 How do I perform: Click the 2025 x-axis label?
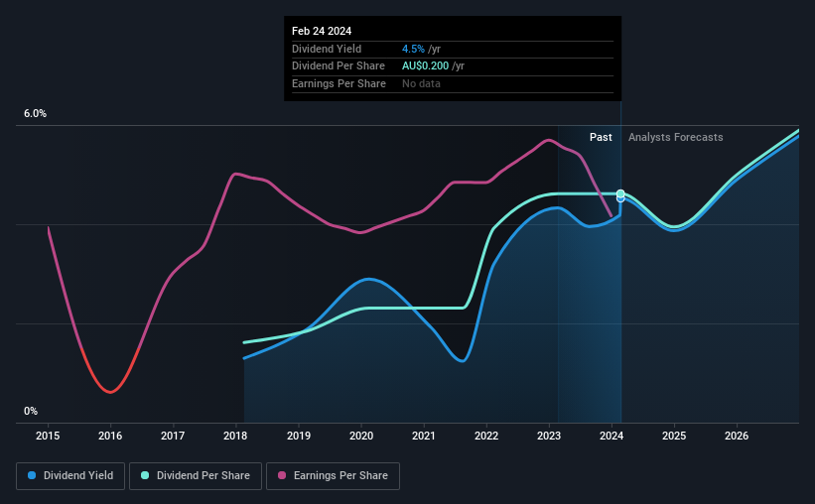tap(674, 436)
